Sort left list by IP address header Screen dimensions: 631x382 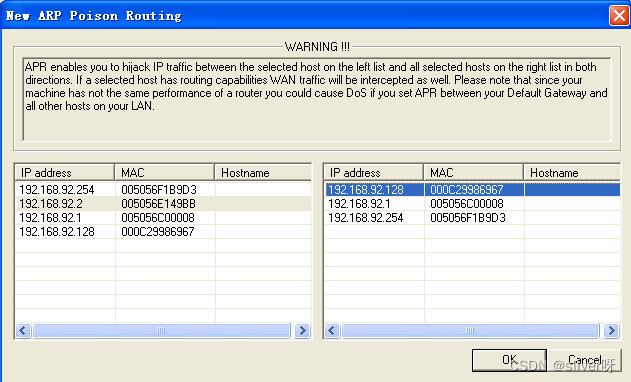pos(65,173)
